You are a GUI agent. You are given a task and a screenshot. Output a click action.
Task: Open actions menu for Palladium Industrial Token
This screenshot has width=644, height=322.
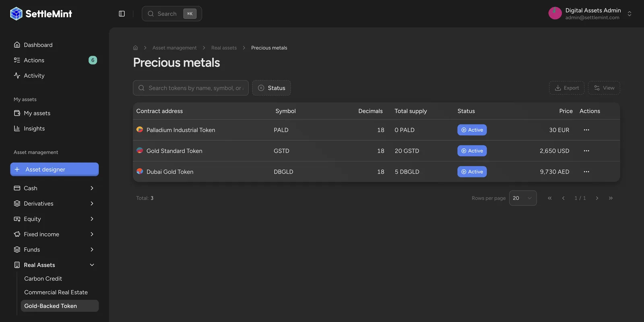click(x=586, y=130)
